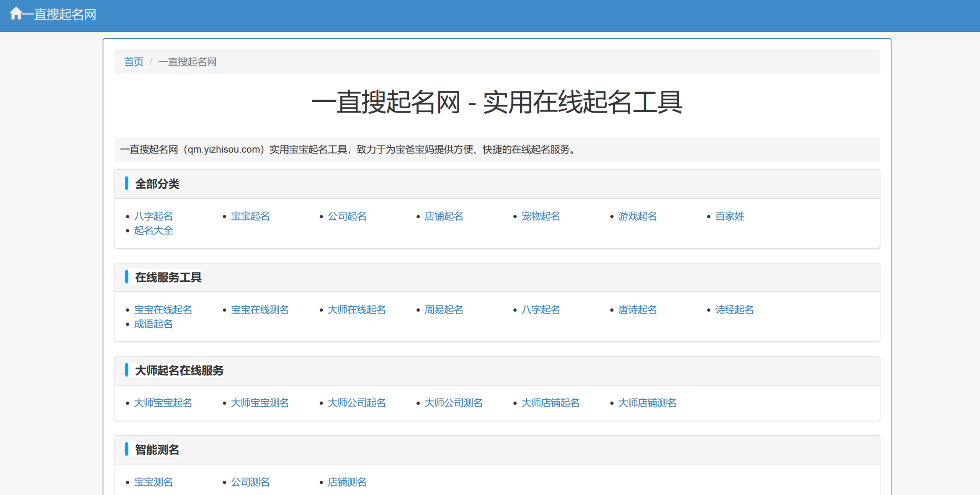Open 大师在线起名 tool link
The height and width of the screenshot is (495, 980).
point(357,310)
